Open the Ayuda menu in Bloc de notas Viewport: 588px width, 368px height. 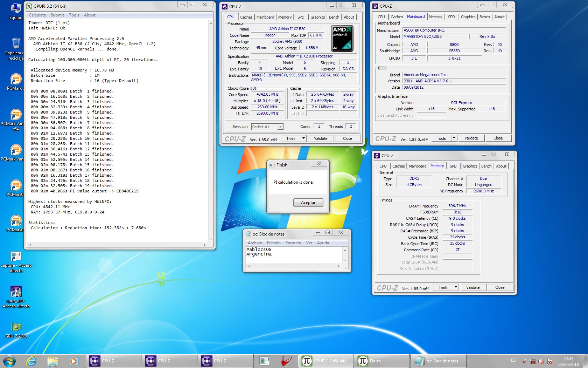pos(323,243)
